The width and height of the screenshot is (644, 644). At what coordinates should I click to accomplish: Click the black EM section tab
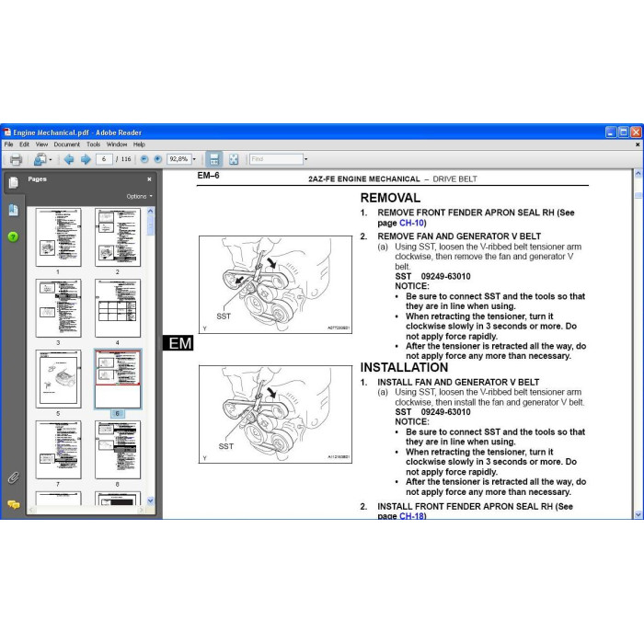point(178,343)
